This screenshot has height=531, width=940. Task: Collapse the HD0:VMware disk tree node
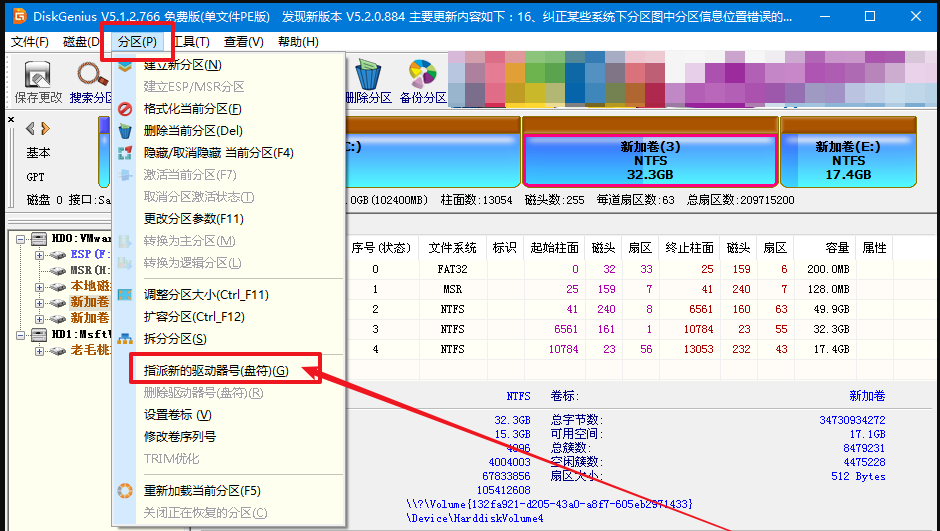[x=21, y=239]
